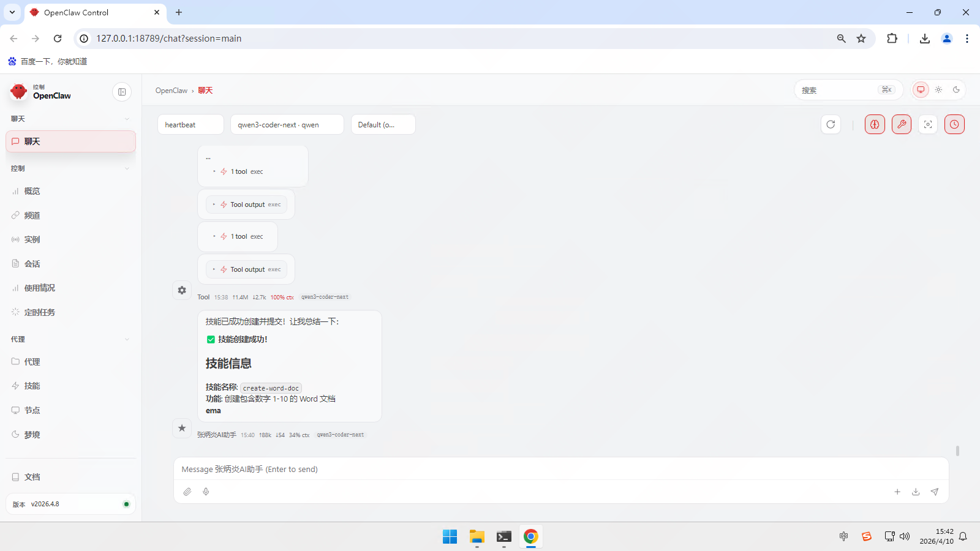
Task: Open 定时任务 in the sidebar
Action: (39, 312)
